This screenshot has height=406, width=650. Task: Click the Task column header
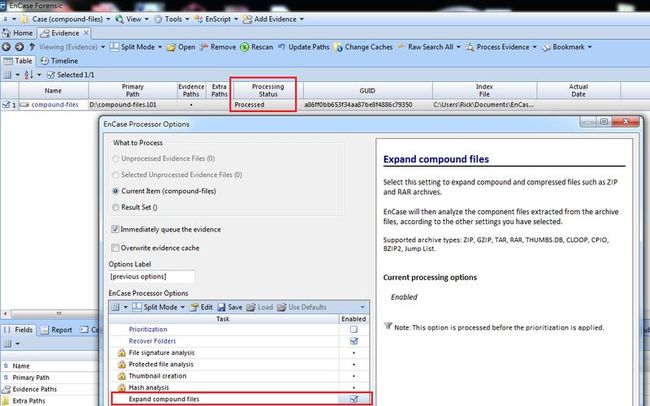point(223,319)
